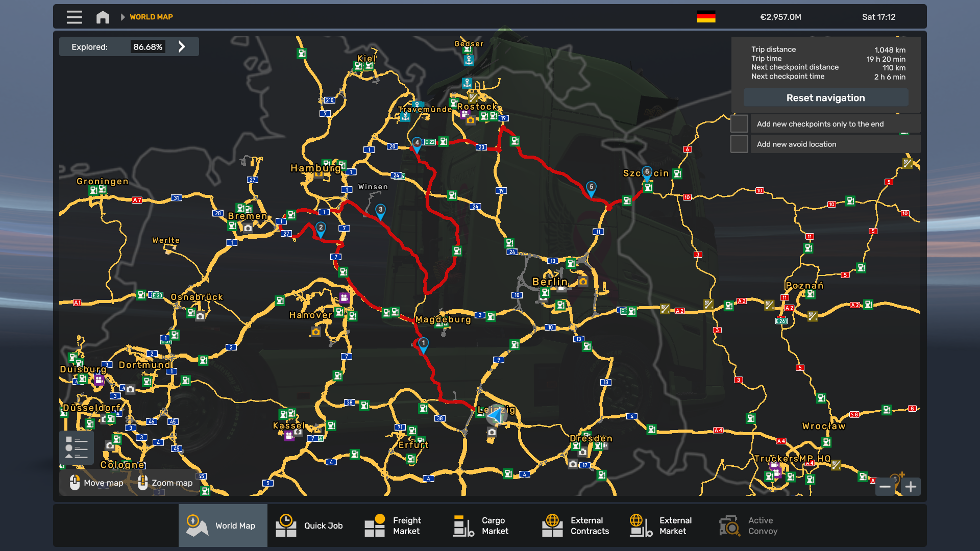The height and width of the screenshot is (551, 980).
Task: Click the garage camera icon near Bremen
Action: [x=248, y=228]
